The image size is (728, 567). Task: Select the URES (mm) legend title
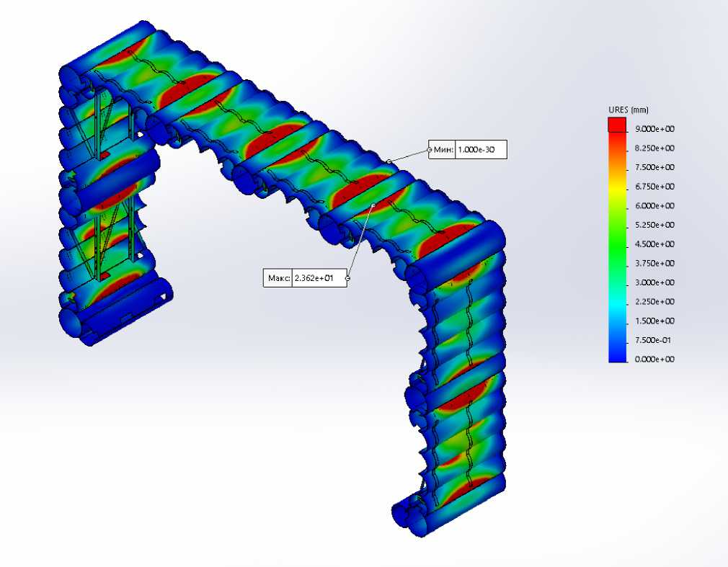629,110
